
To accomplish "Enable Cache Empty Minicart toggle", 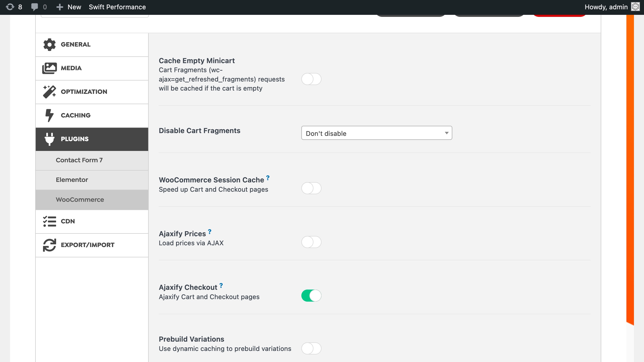I will pos(311,79).
